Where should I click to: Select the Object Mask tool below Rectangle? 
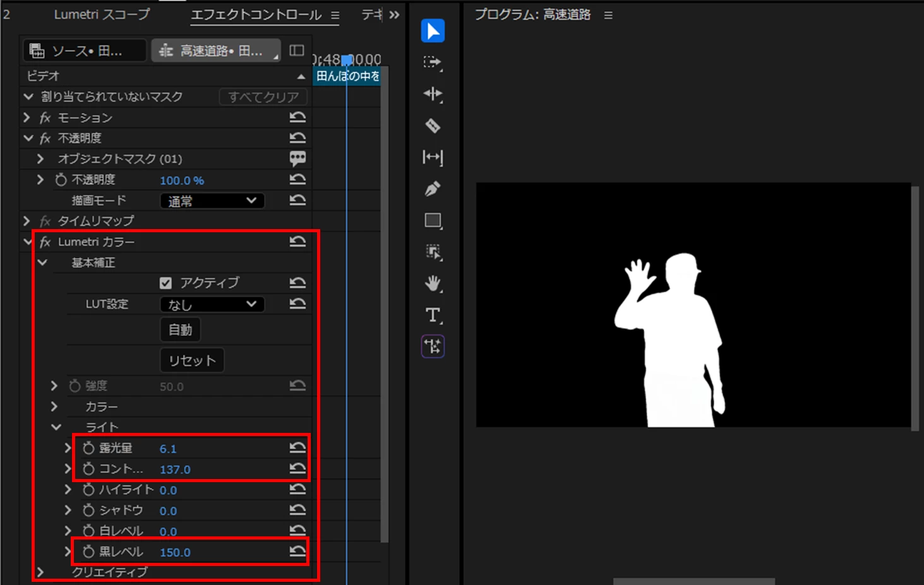point(433,252)
